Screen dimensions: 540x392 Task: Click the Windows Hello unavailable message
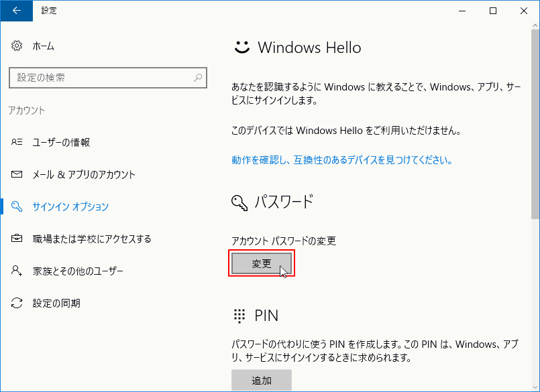[345, 131]
